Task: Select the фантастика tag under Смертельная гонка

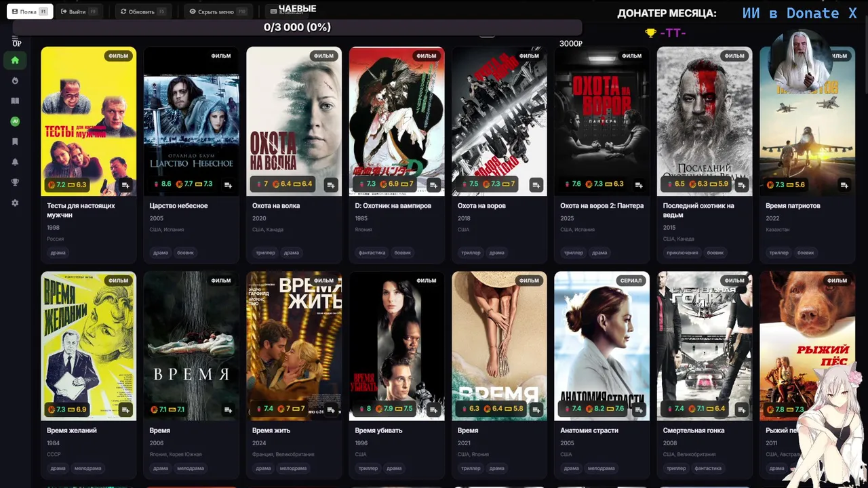Action: pos(708,468)
